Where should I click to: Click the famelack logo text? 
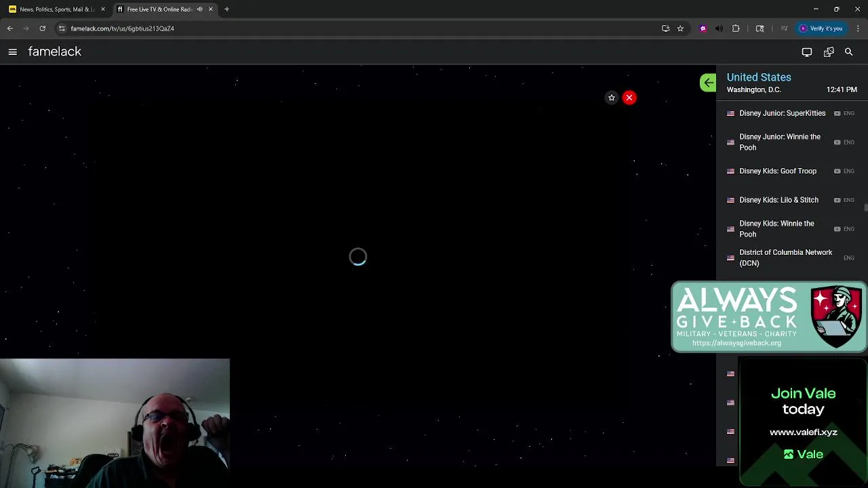55,52
